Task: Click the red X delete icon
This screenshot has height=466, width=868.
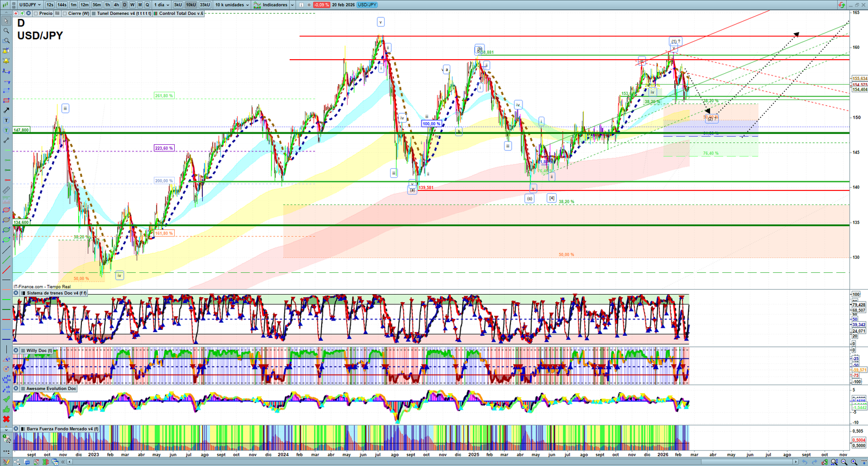Action: 6,419
